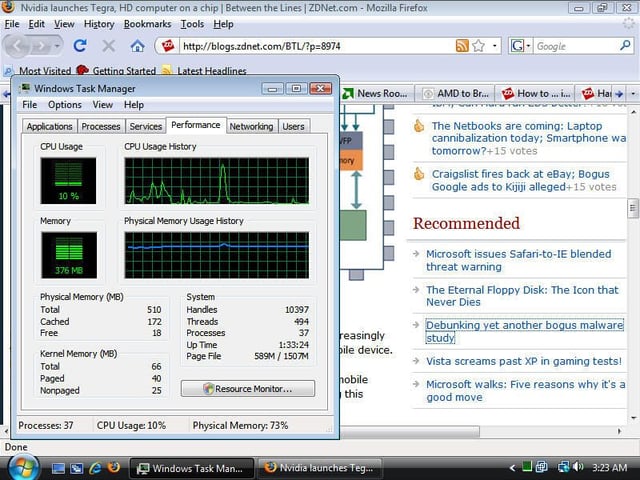The image size is (640, 480).
Task: Switch to the News Roo... browser tab
Action: (x=376, y=93)
